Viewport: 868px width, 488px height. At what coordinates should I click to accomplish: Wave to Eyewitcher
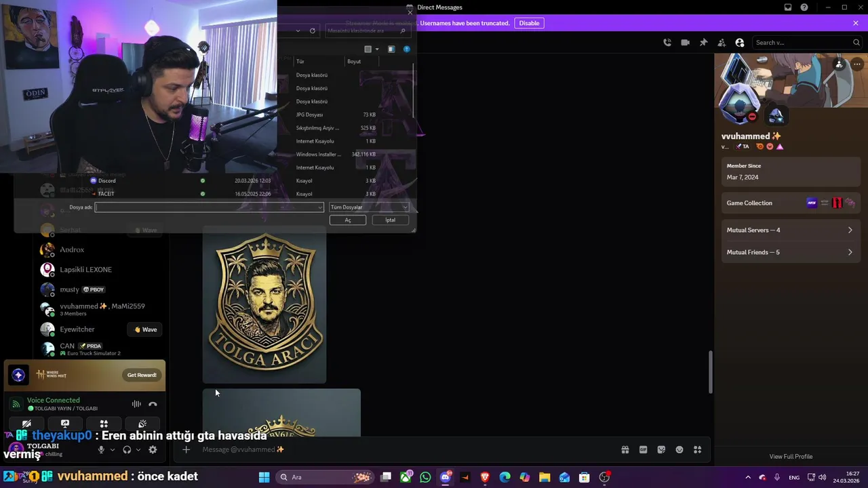146,329
